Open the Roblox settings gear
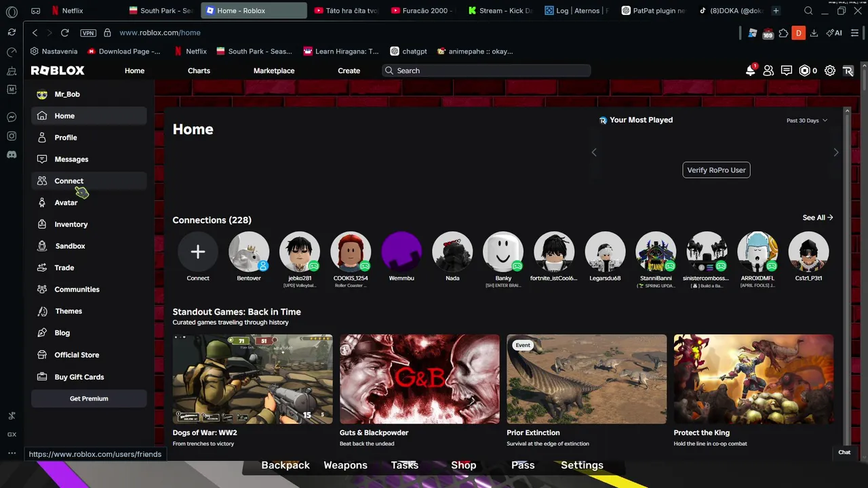Viewport: 868px width, 488px height. 830,70
